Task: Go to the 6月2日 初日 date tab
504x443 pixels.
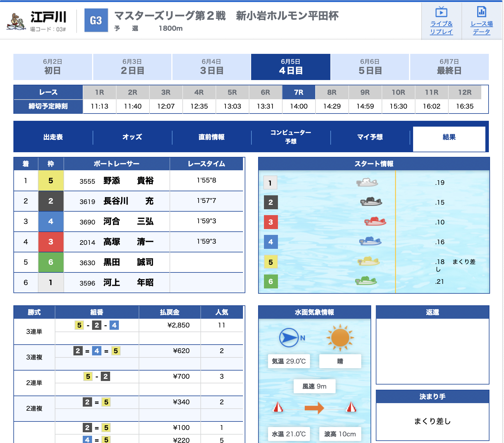Action: (52, 67)
